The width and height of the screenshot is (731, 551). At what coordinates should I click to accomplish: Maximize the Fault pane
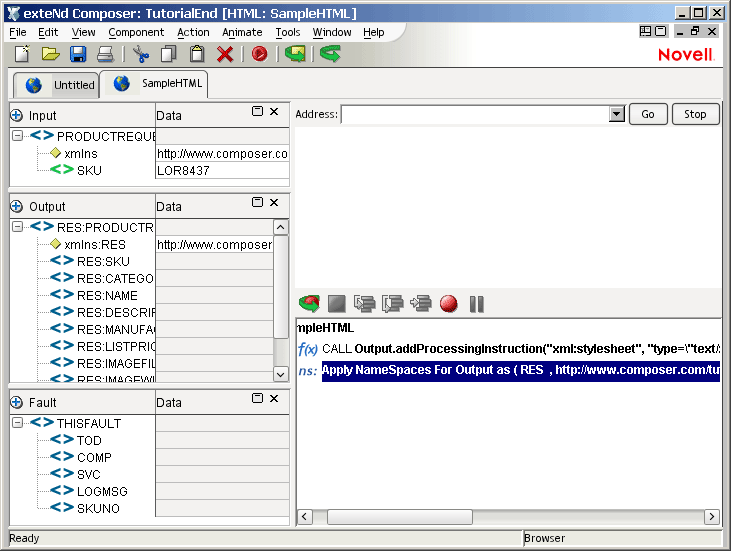click(257, 398)
